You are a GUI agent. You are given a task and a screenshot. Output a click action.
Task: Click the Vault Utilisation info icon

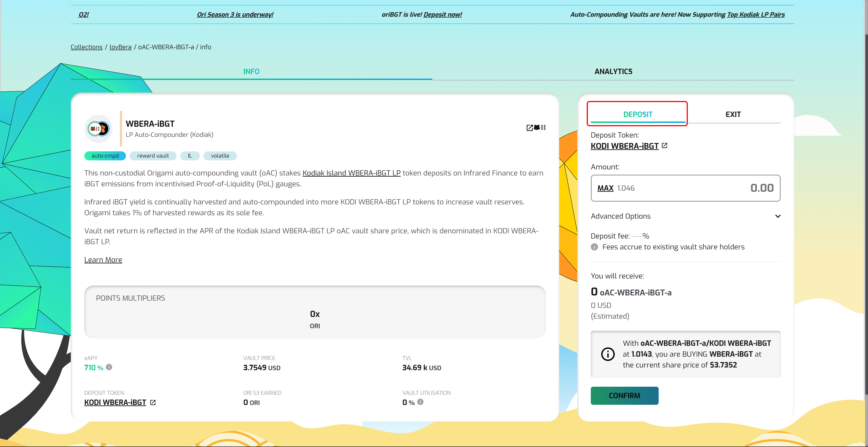[420, 402]
